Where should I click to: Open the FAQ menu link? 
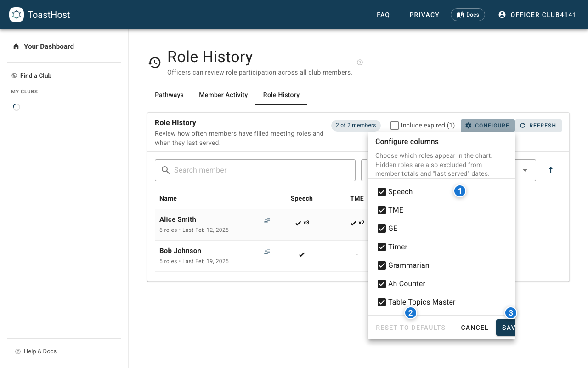tap(383, 15)
